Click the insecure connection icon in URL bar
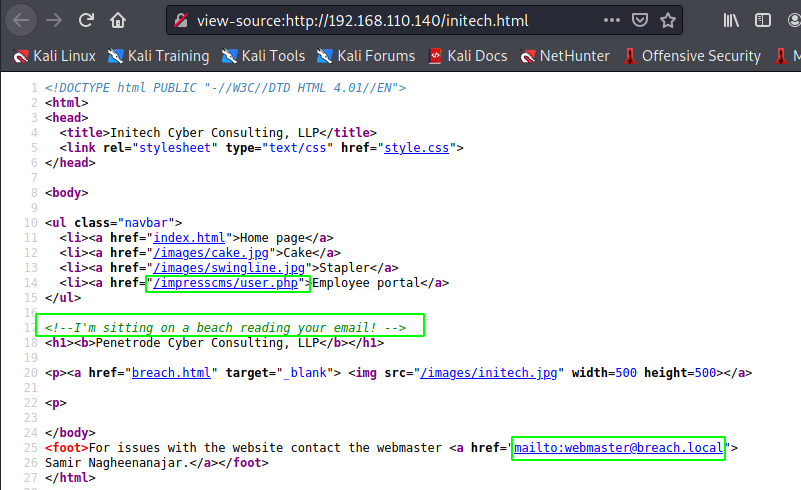The image size is (801, 490). (179, 20)
